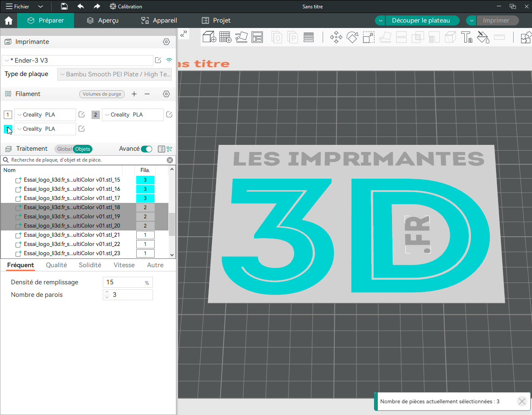Open the Imprimer options arrow
Image resolution: width=532 pixels, height=415 pixels.
471,20
